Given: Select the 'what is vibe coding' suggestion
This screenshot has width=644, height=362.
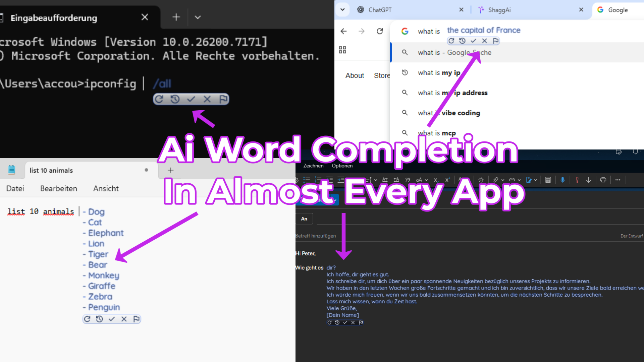Looking at the screenshot, I should pos(448,113).
